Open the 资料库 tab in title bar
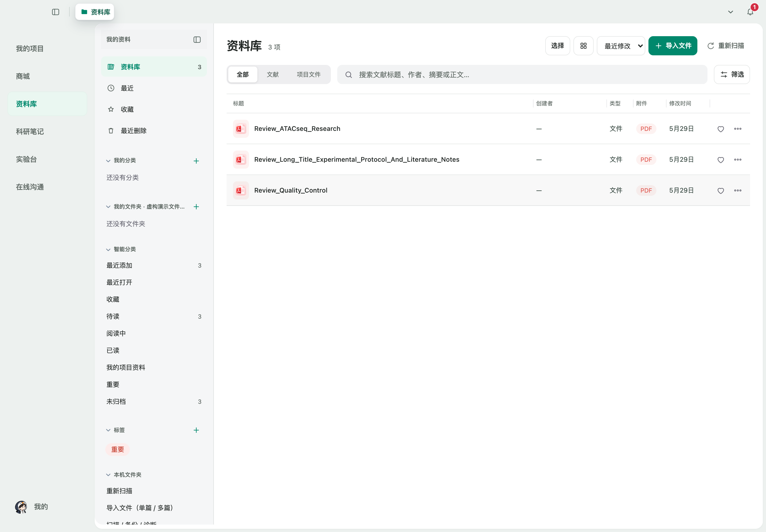The width and height of the screenshot is (766, 532). click(95, 12)
